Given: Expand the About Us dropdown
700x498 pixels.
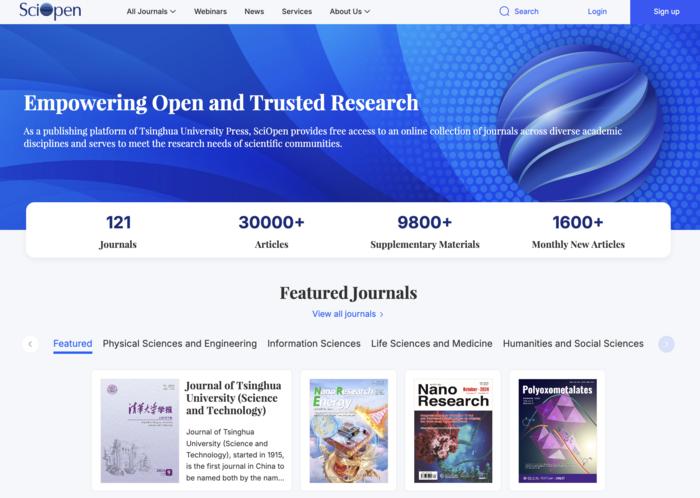Looking at the screenshot, I should [x=350, y=12].
